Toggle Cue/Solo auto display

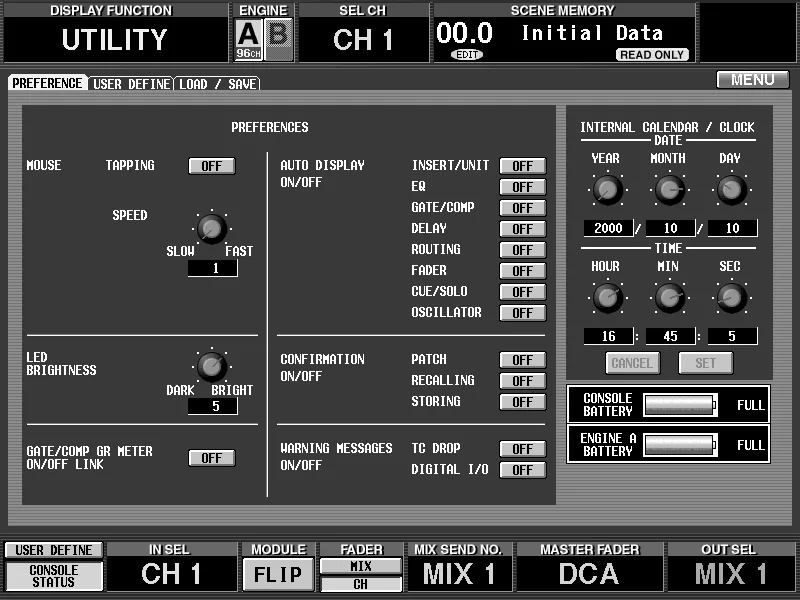pos(522,291)
